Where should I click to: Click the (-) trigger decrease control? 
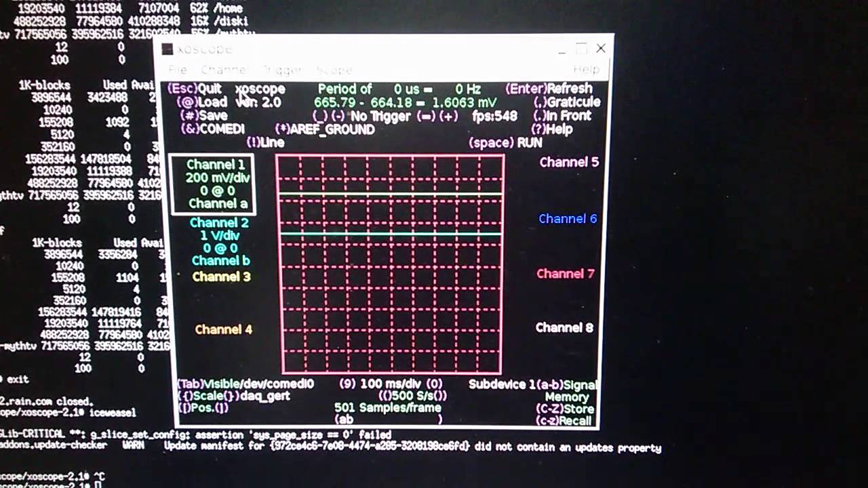coord(338,116)
